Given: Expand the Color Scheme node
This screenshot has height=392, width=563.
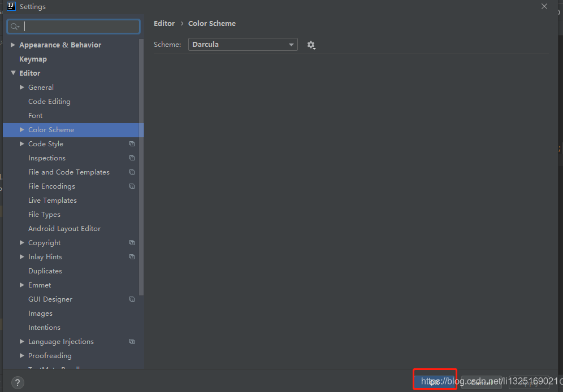Looking at the screenshot, I should [22, 129].
